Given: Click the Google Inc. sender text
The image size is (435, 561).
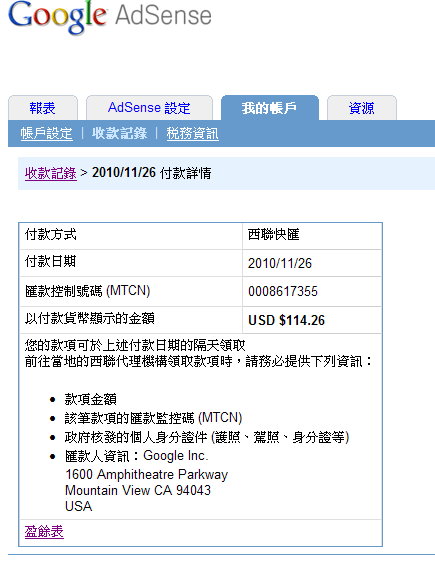Looking at the screenshot, I should (176, 456).
